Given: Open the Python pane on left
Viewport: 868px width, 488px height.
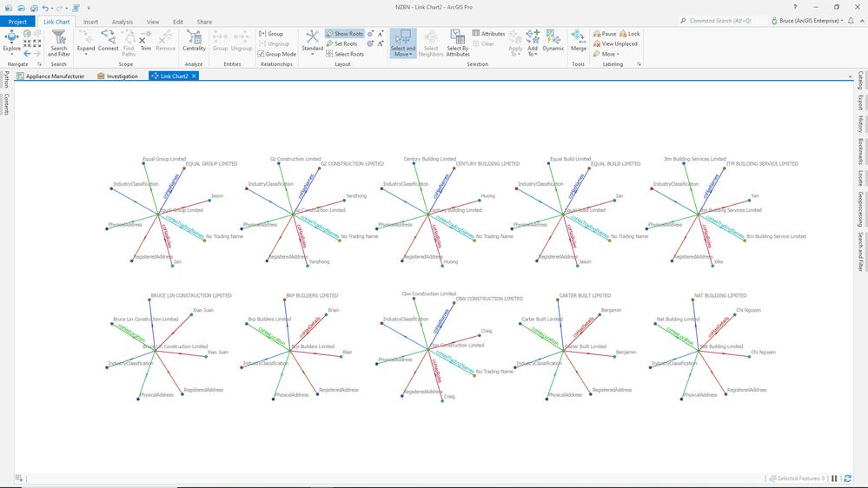Looking at the screenshot, I should coord(6,79).
